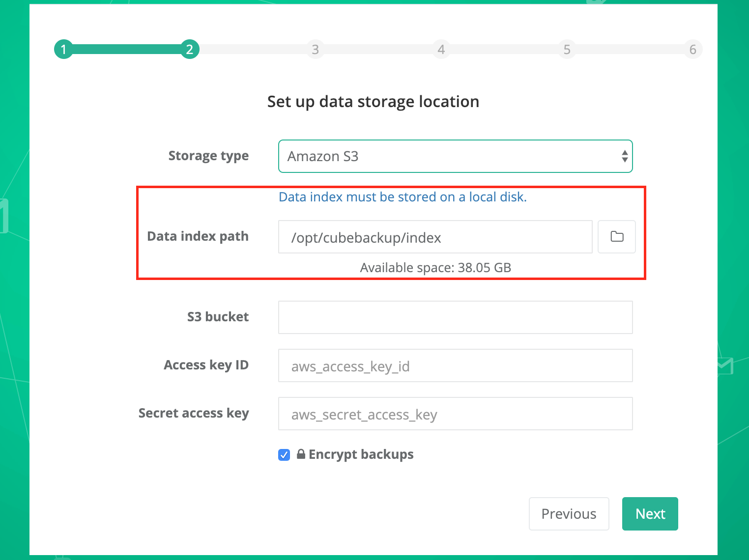Go to step 1 in the wizard
This screenshot has height=560, width=749.
click(63, 49)
